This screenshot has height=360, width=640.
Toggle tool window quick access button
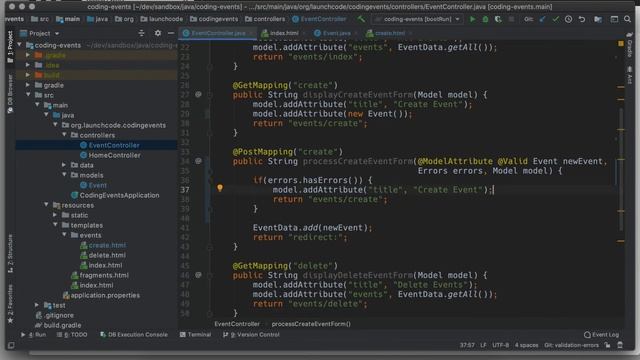pyautogui.click(x=11, y=345)
